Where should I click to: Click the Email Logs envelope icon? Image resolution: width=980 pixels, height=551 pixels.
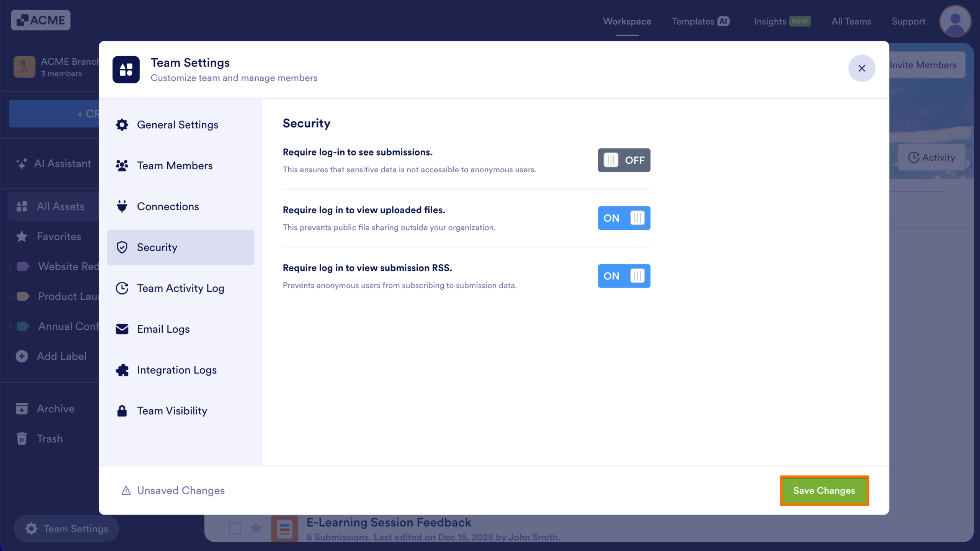pos(122,329)
